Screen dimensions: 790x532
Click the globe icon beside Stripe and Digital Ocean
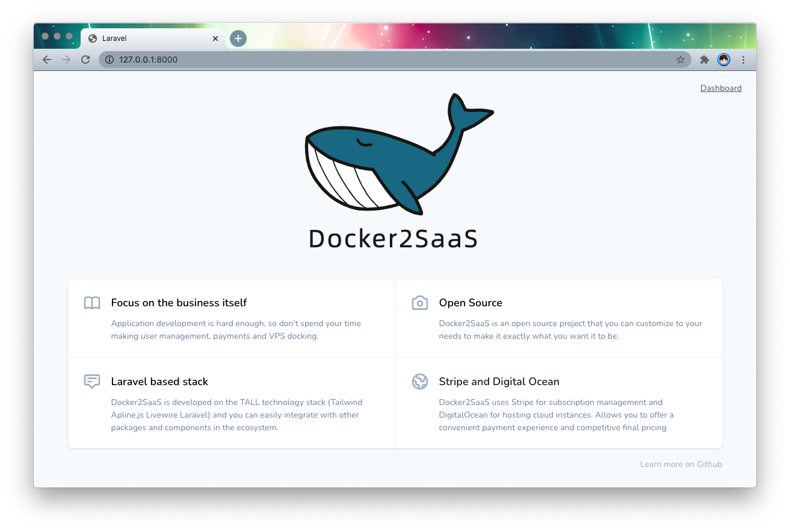pos(420,382)
